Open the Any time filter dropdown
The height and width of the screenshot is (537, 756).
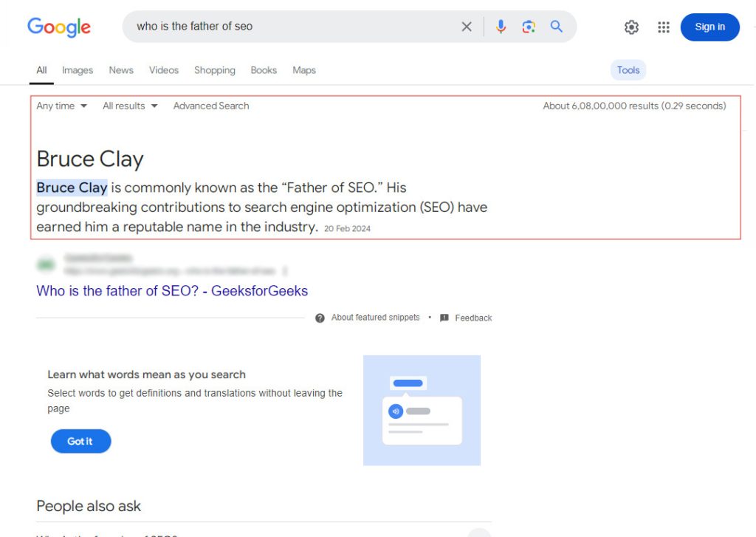[x=61, y=106]
